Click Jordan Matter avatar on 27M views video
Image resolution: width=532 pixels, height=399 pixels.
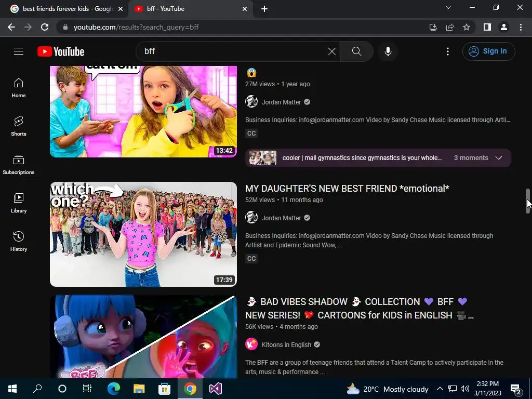coord(251,102)
